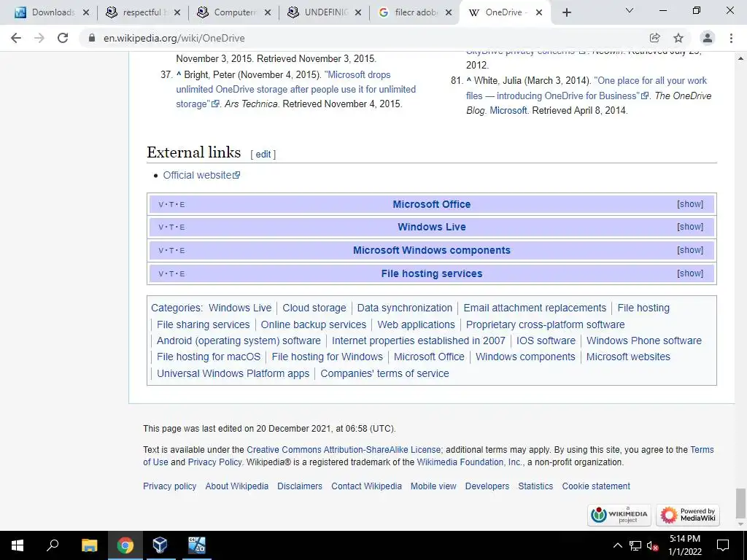The image size is (747, 560).
Task: Open the Windows Start menu
Action: pos(18,545)
